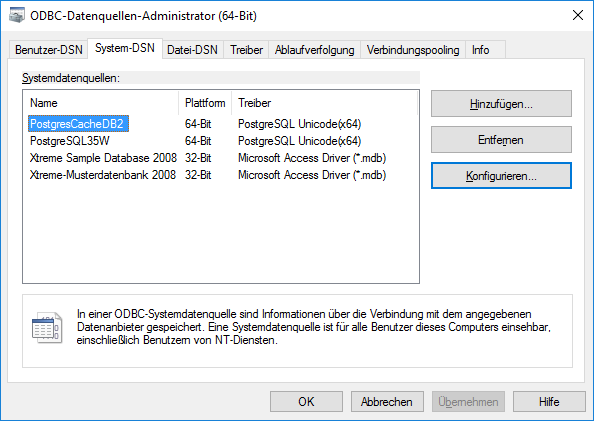The image size is (594, 421).
Task: Click the Hinzufügen button
Action: coord(501,103)
